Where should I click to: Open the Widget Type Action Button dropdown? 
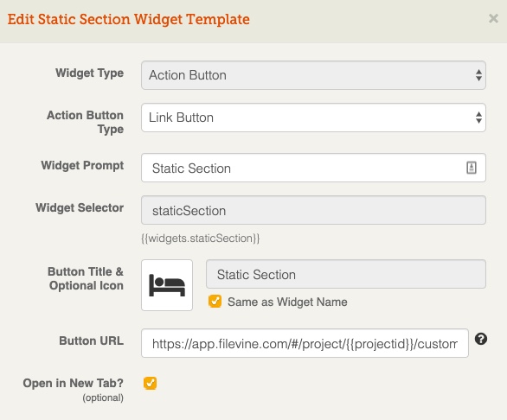click(x=313, y=75)
